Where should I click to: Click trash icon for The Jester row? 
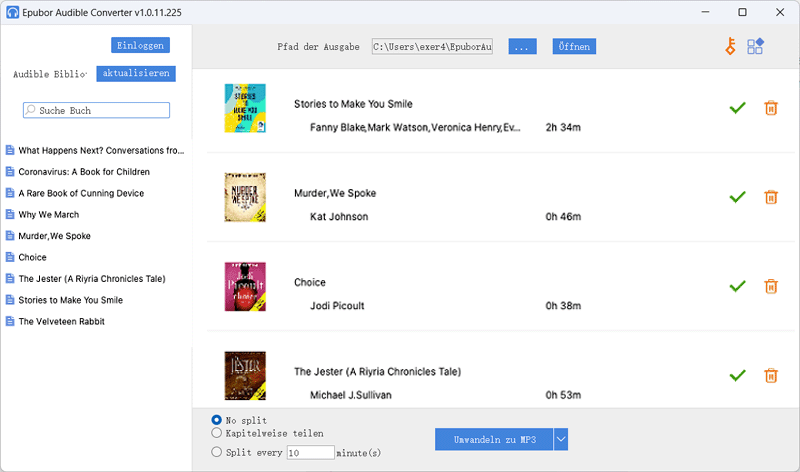click(771, 375)
